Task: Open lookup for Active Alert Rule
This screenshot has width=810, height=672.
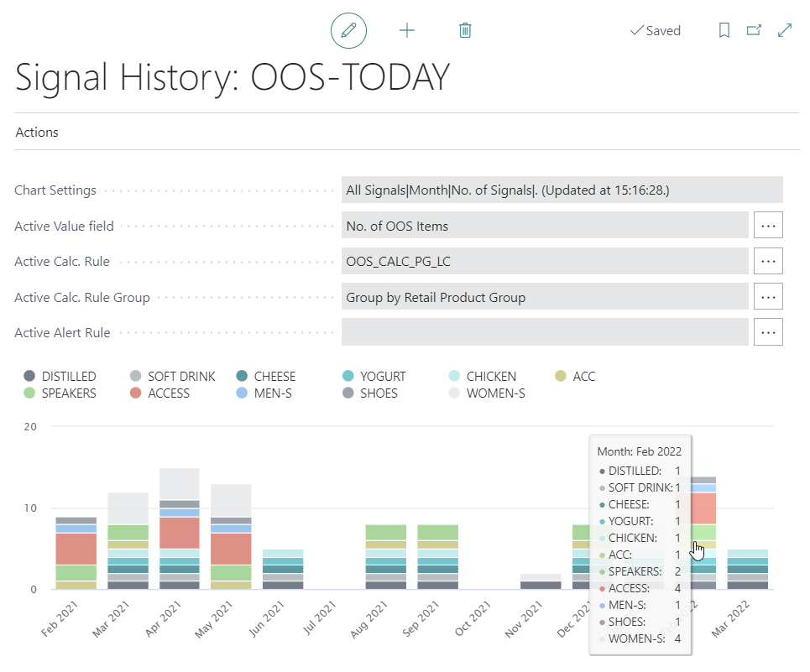Action: pos(768,332)
